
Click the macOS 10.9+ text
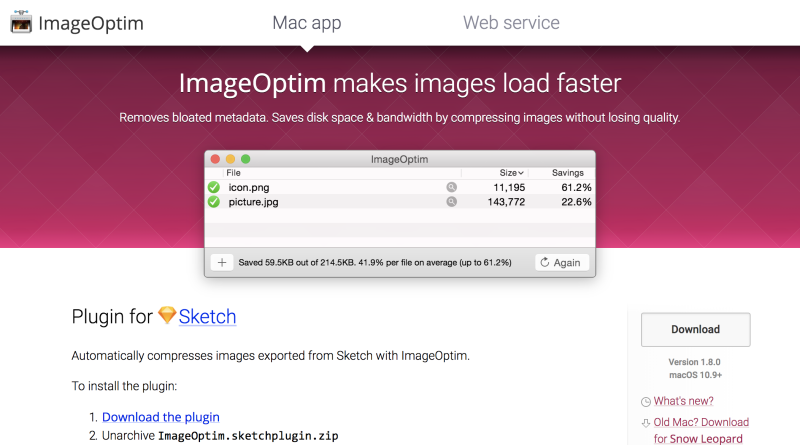click(695, 375)
